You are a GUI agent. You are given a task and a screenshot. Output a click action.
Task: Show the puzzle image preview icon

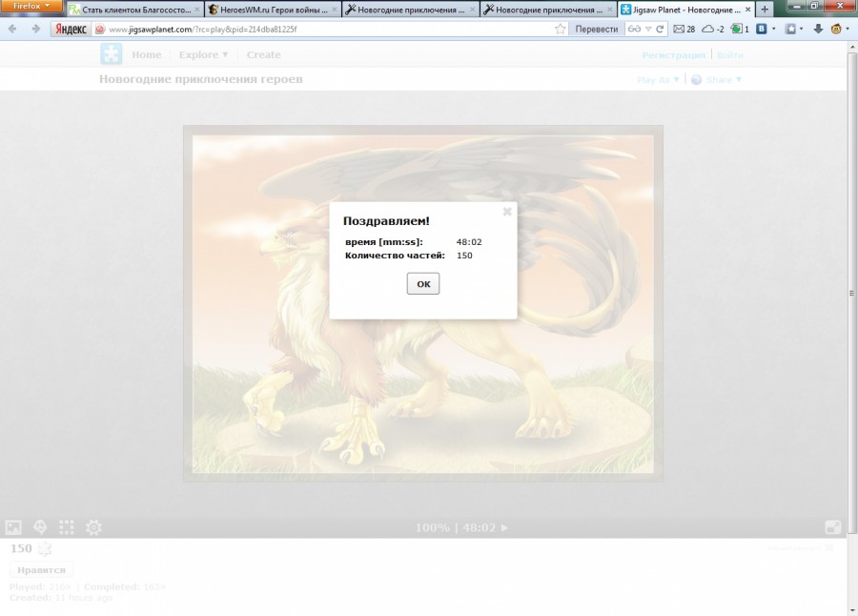(13, 527)
